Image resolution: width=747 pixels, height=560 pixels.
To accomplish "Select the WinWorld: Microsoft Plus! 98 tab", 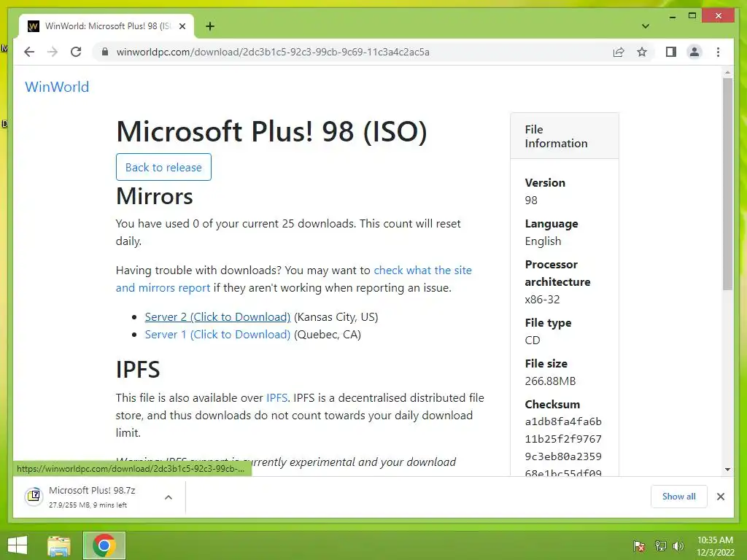I will tap(107, 26).
